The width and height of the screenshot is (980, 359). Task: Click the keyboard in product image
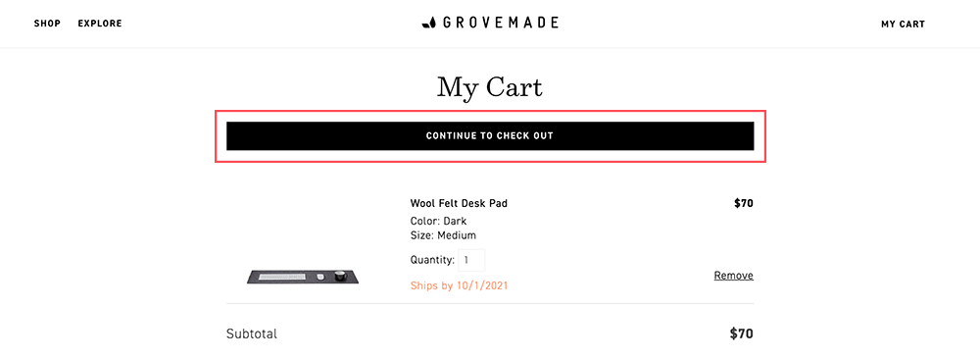pyautogui.click(x=282, y=277)
